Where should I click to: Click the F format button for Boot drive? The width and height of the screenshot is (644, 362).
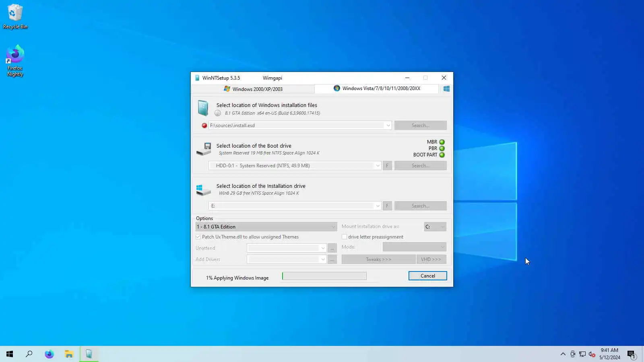coord(387,166)
